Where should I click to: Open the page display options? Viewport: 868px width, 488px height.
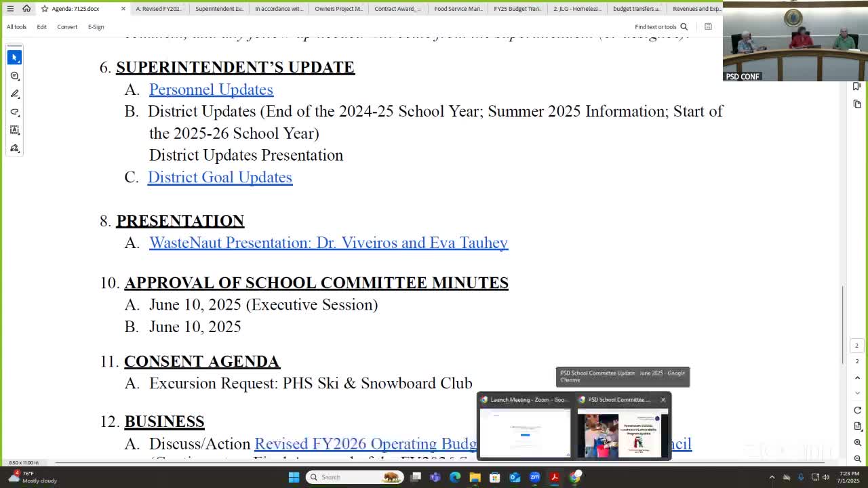(x=857, y=426)
